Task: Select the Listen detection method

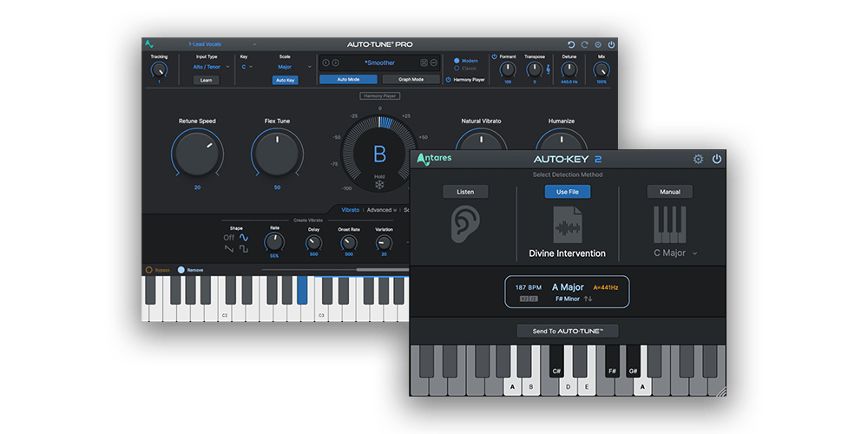Action: (465, 192)
